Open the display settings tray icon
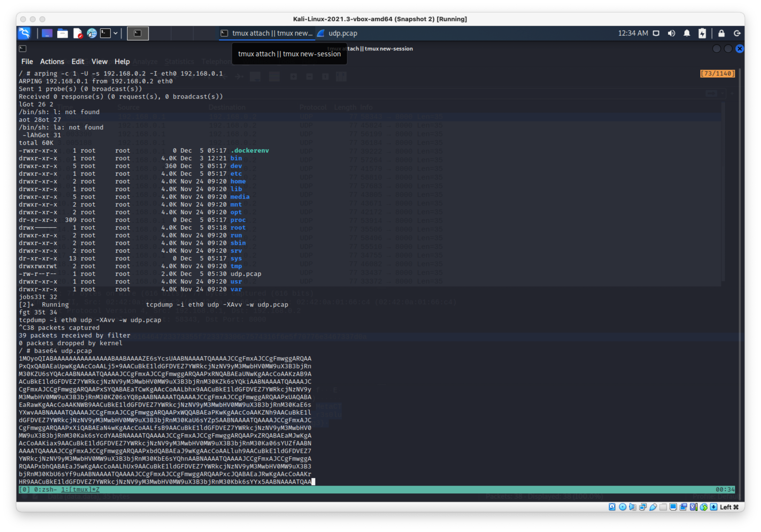This screenshot has width=761, height=532. [656, 33]
